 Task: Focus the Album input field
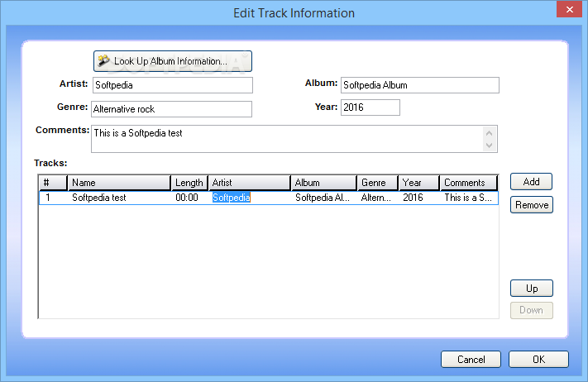click(419, 85)
